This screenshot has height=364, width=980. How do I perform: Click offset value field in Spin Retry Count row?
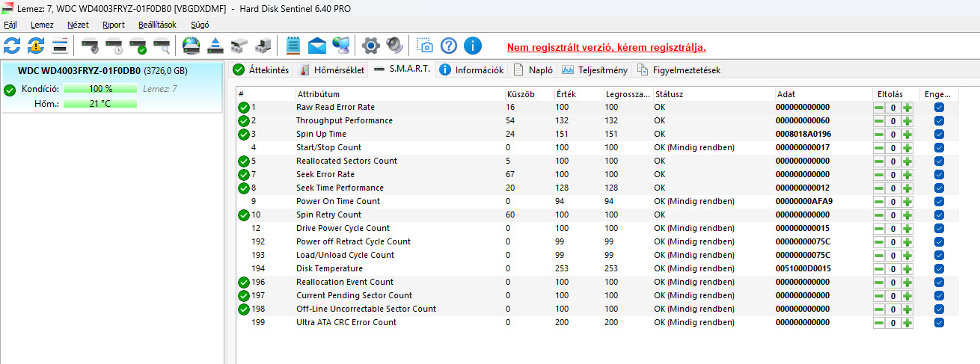893,215
